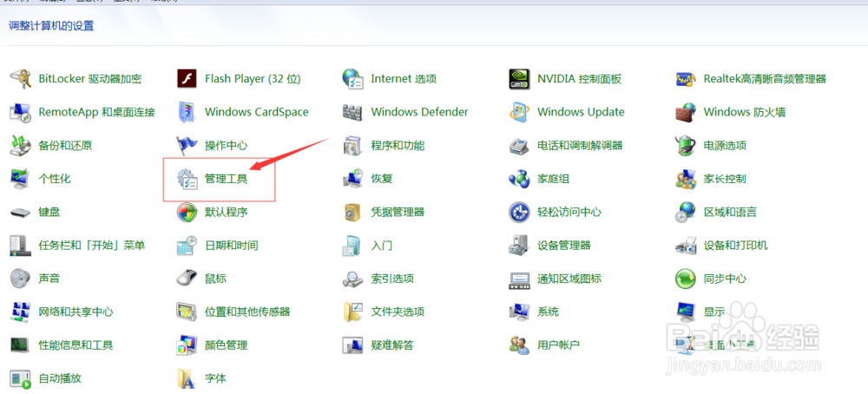Click the 轻松访问中心 icon
The height and width of the screenshot is (394, 868).
[519, 212]
